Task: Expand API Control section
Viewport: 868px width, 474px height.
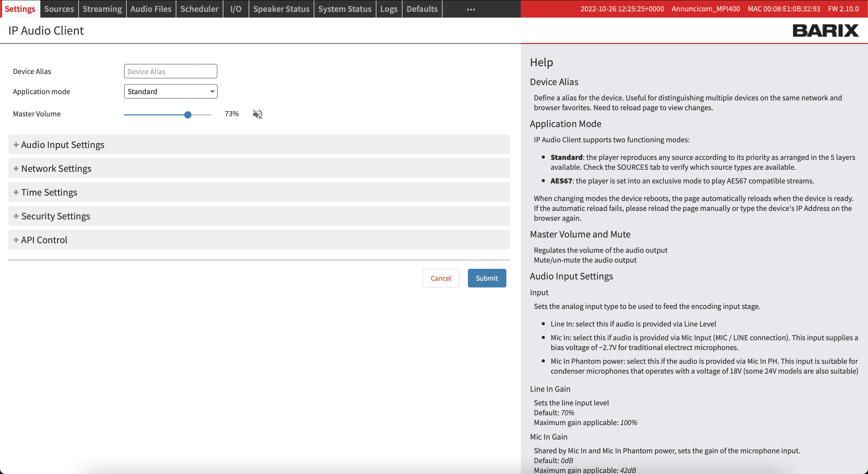Action: [x=259, y=240]
